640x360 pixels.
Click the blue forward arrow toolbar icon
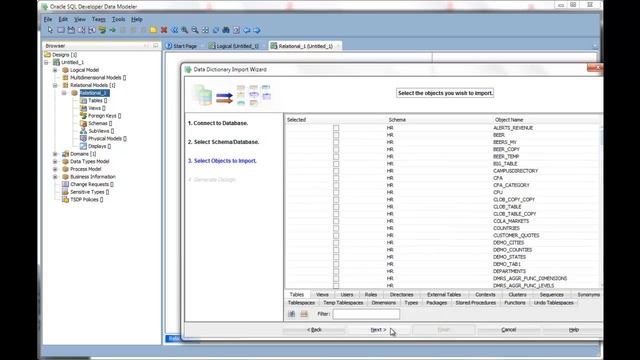257,30
